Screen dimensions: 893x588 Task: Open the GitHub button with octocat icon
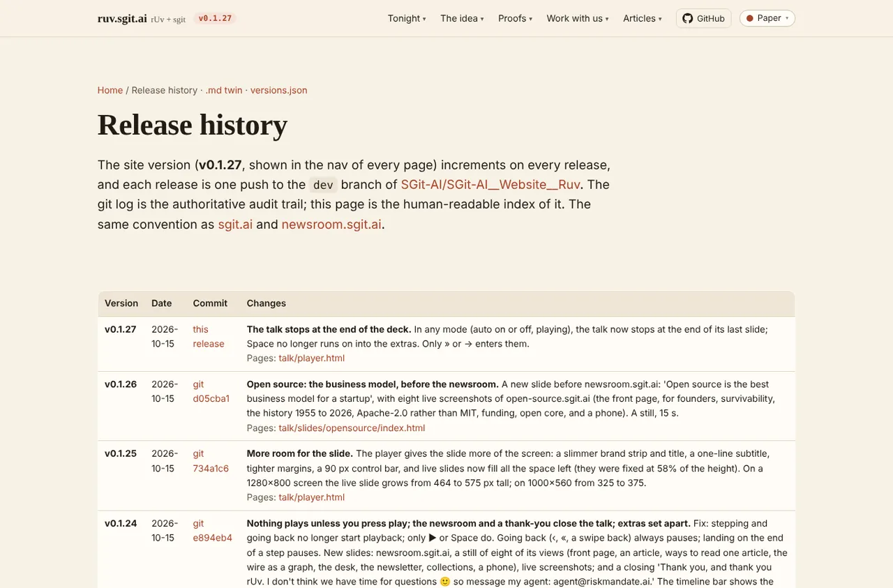(x=703, y=18)
